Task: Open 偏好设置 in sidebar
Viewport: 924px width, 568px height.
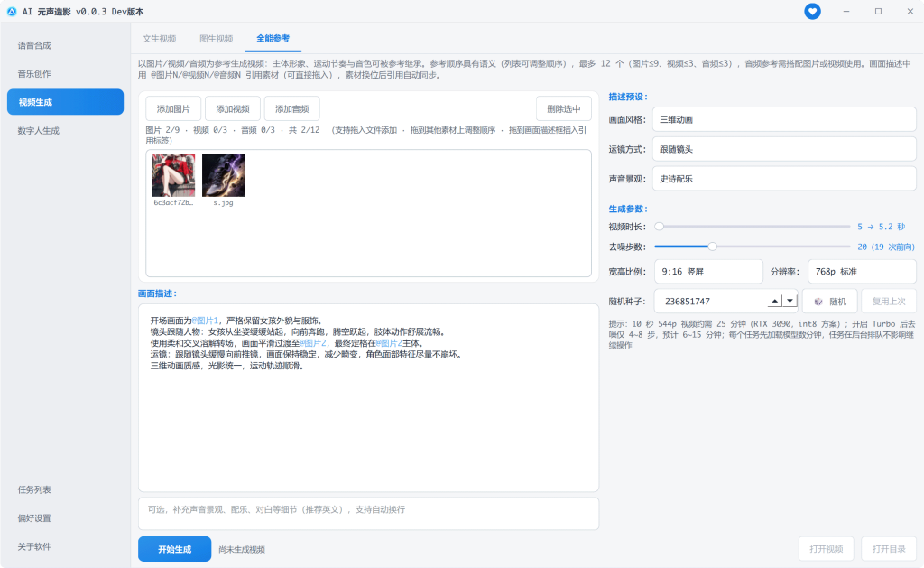Action: pyautogui.click(x=34, y=517)
